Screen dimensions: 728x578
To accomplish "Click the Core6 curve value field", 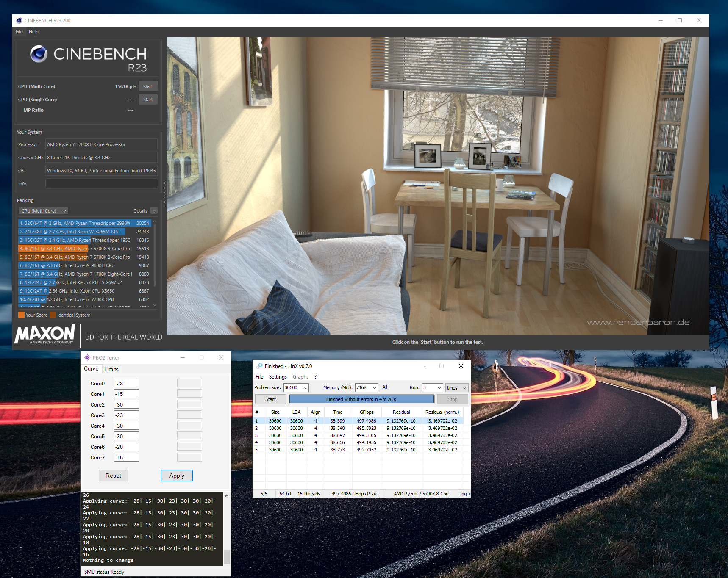I will coord(126,447).
